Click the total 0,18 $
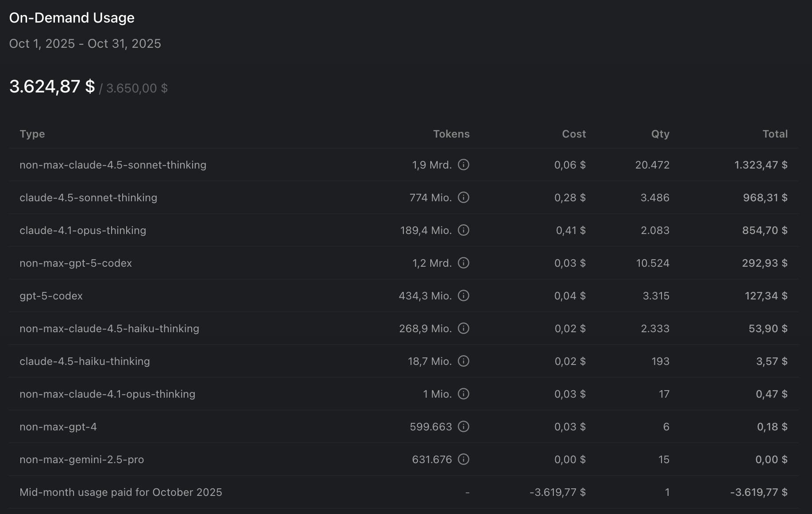The image size is (812, 514). tap(772, 426)
